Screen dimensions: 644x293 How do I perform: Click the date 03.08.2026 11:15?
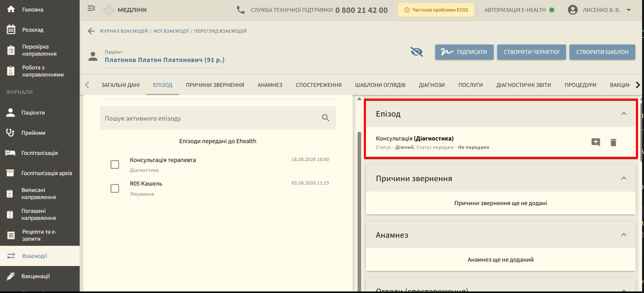point(310,183)
